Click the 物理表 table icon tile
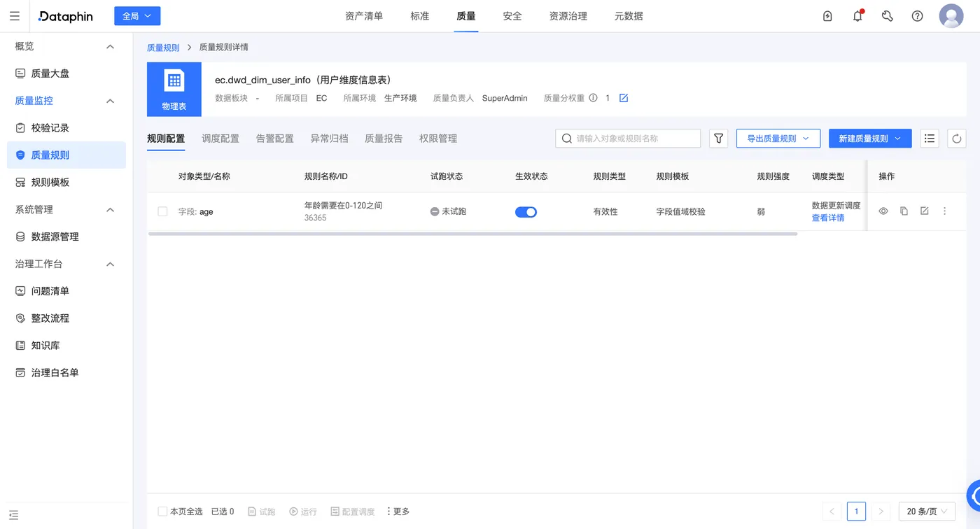 [174, 90]
